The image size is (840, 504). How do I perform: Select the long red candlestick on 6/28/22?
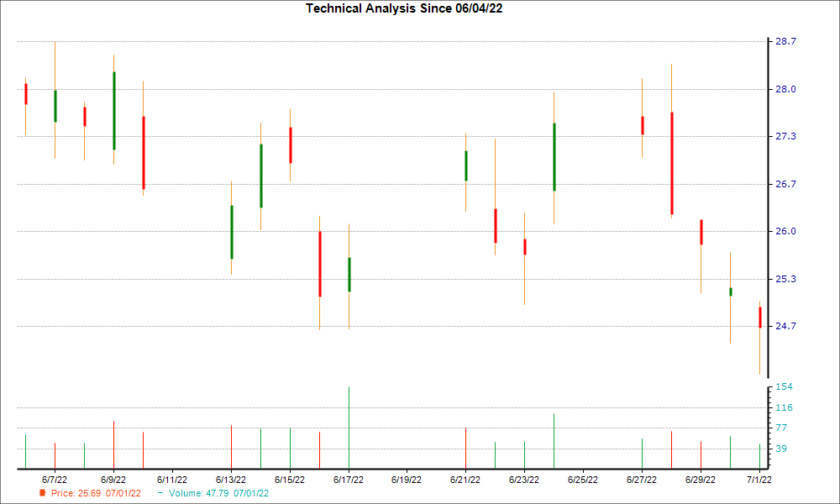click(x=672, y=164)
